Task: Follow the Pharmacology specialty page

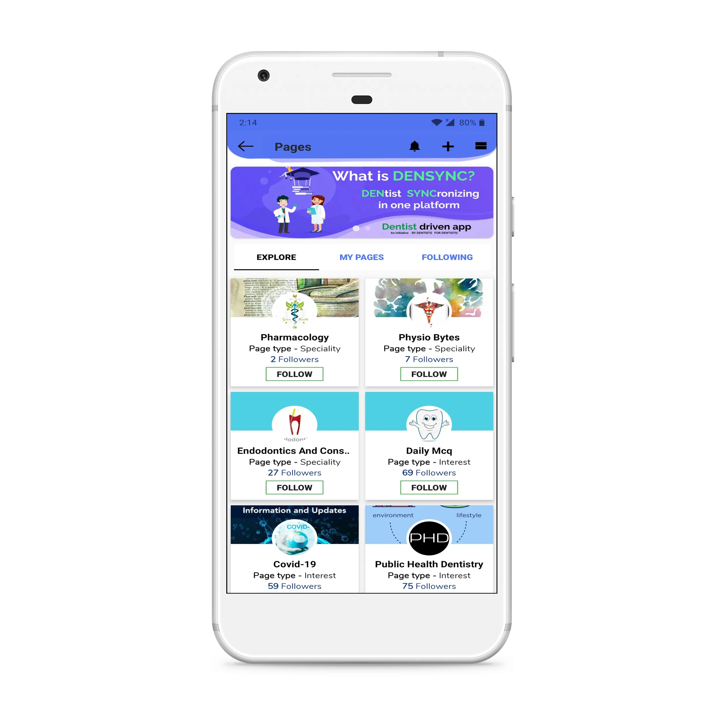Action: pyautogui.click(x=295, y=373)
